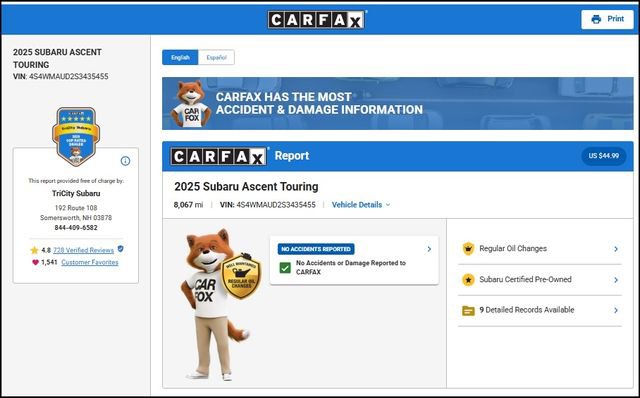The height and width of the screenshot is (398, 640).
Task: Click the No Accidents or Damage Reported text
Action: (x=351, y=267)
